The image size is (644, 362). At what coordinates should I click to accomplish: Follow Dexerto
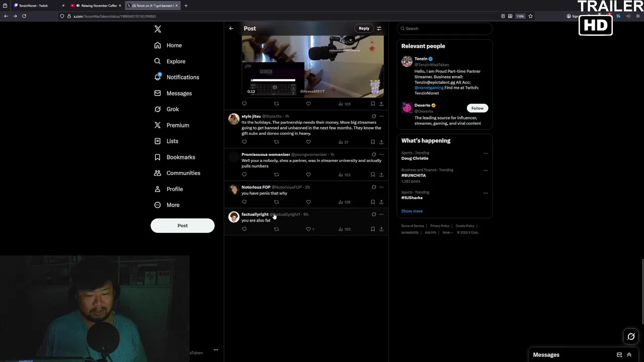(x=477, y=108)
